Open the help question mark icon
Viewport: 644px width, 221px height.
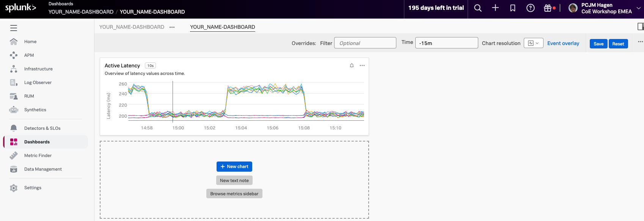[531, 8]
